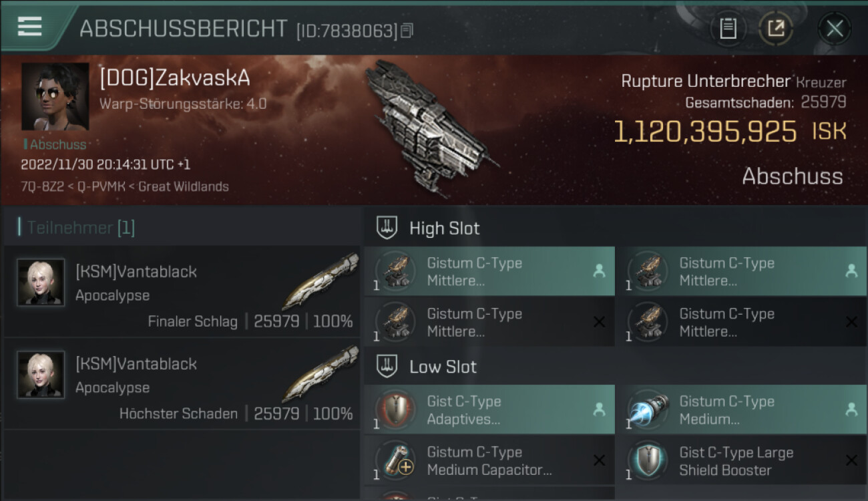Copy the kill report ID icon
Viewport: 868px width, 501px height.
407,30
